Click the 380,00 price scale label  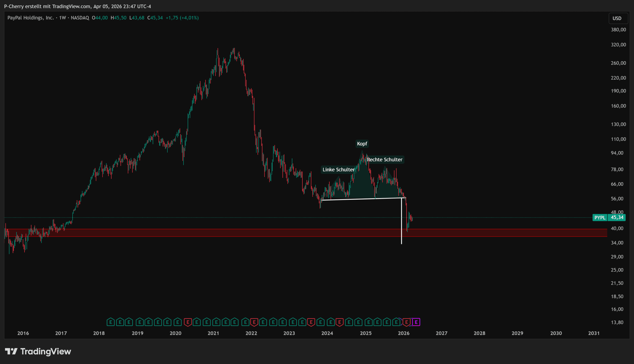pyautogui.click(x=618, y=29)
